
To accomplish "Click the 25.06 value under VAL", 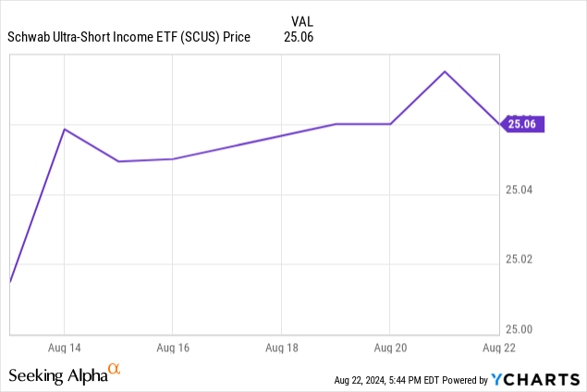I will point(301,37).
